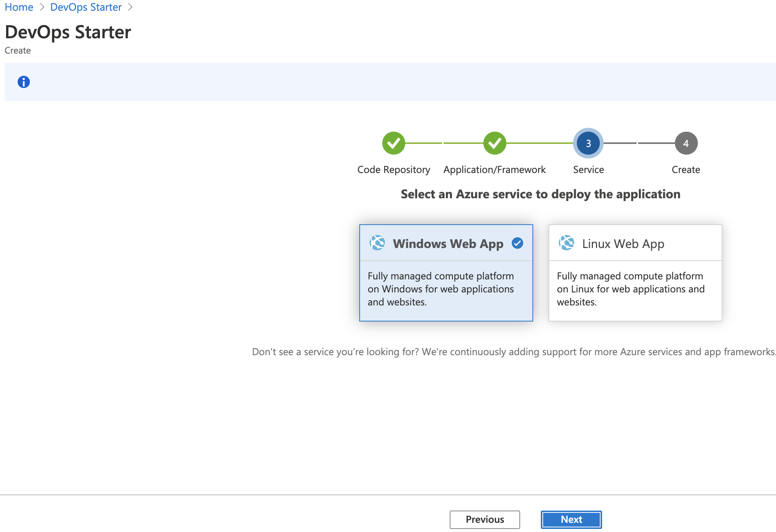Click the Linux Web App globe icon
Image resolution: width=776 pixels, height=532 pixels.
[566, 243]
